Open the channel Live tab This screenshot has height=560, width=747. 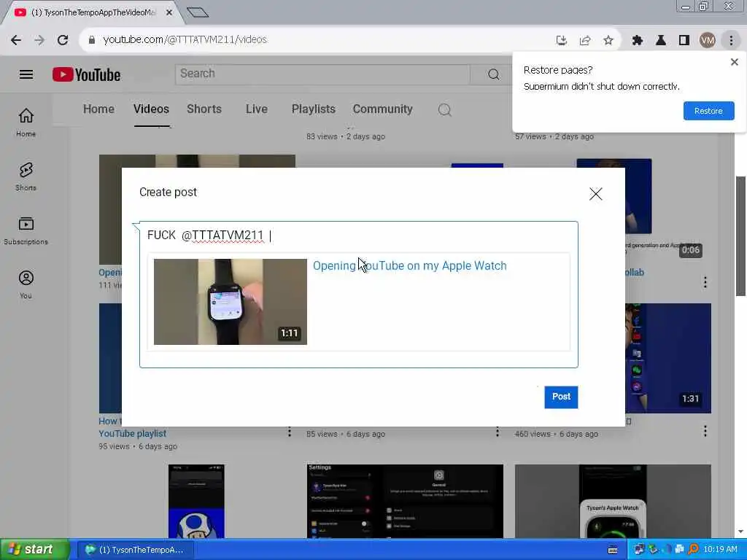pyautogui.click(x=256, y=109)
